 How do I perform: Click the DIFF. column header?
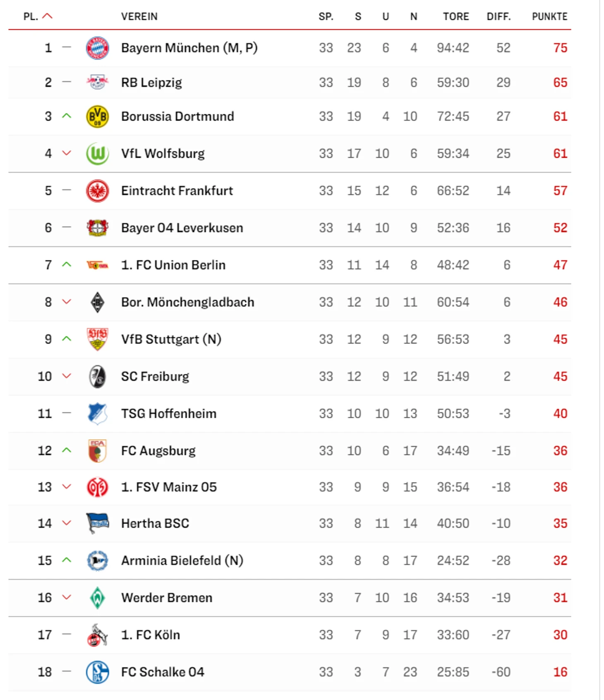pyautogui.click(x=499, y=17)
